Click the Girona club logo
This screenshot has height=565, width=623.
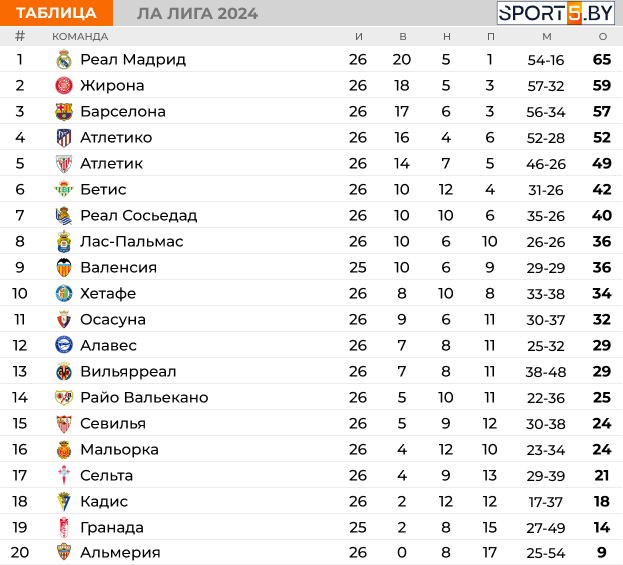[x=64, y=85]
